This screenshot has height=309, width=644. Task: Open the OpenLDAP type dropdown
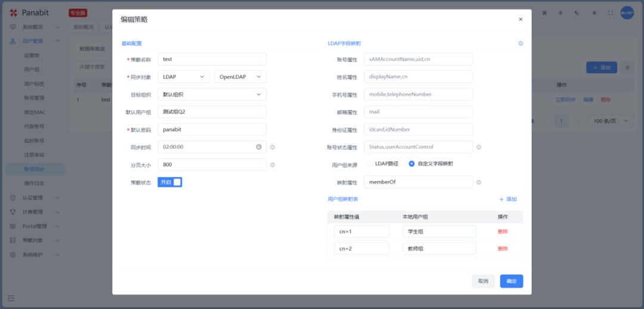pyautogui.click(x=240, y=77)
